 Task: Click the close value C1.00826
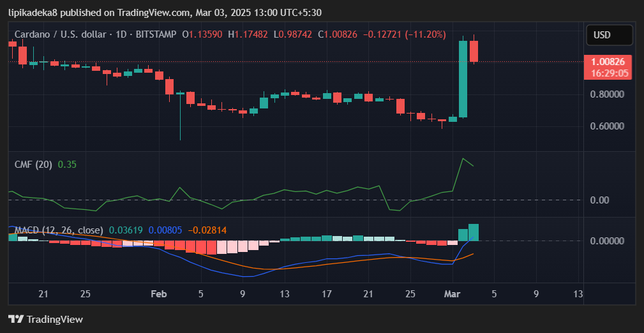338,34
